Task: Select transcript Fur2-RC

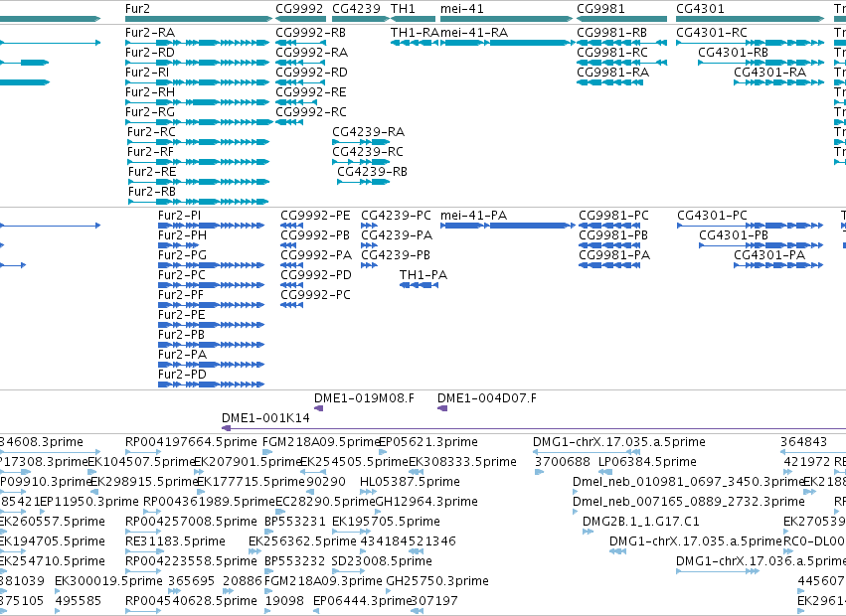Action: pyautogui.click(x=199, y=142)
